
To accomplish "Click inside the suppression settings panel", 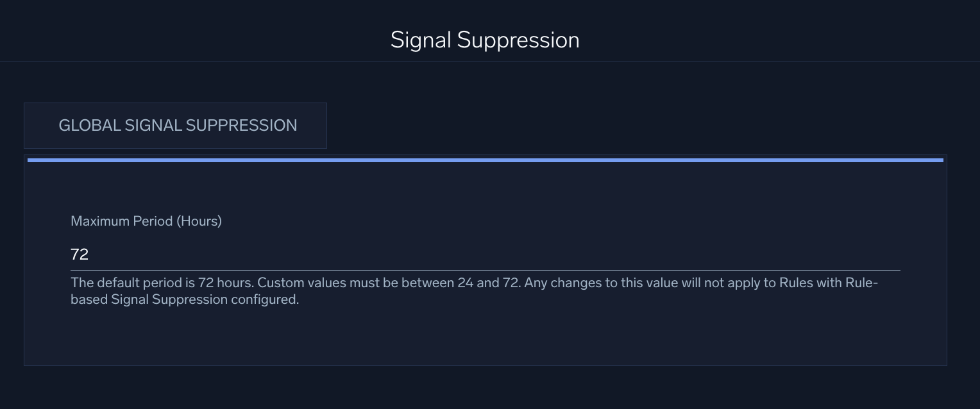I will (x=484, y=333).
